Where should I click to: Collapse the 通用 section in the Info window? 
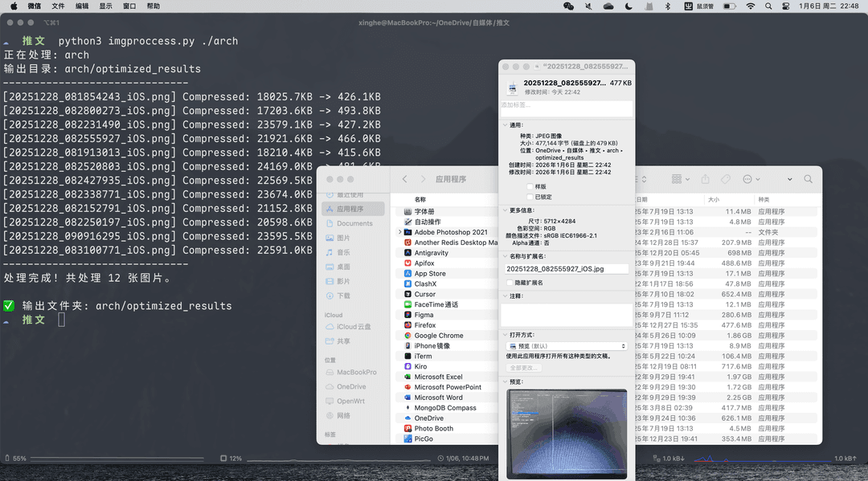pos(505,125)
